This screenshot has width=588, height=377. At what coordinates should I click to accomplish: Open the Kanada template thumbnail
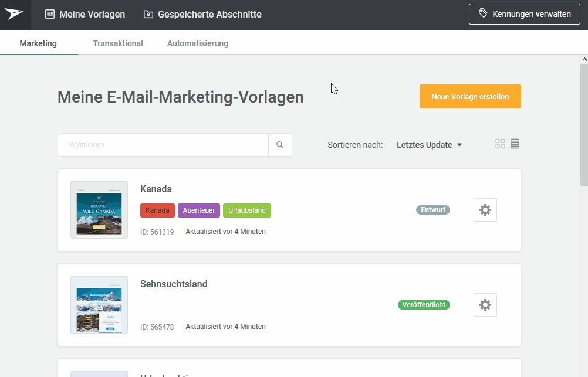pos(99,210)
